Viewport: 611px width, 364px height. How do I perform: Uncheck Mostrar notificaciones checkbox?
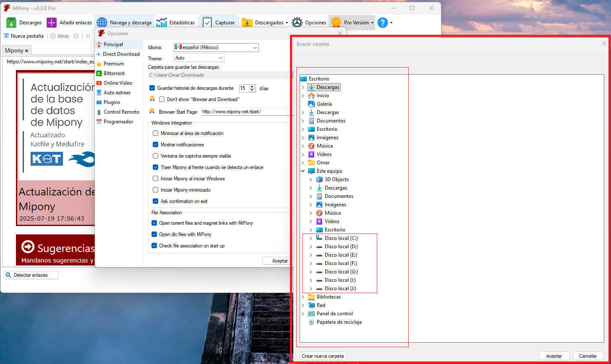click(x=156, y=145)
